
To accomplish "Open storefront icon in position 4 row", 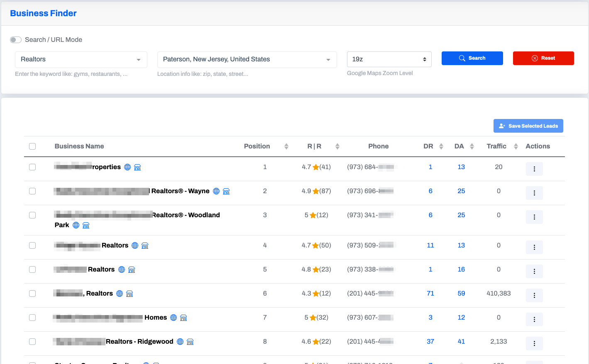I will point(145,245).
